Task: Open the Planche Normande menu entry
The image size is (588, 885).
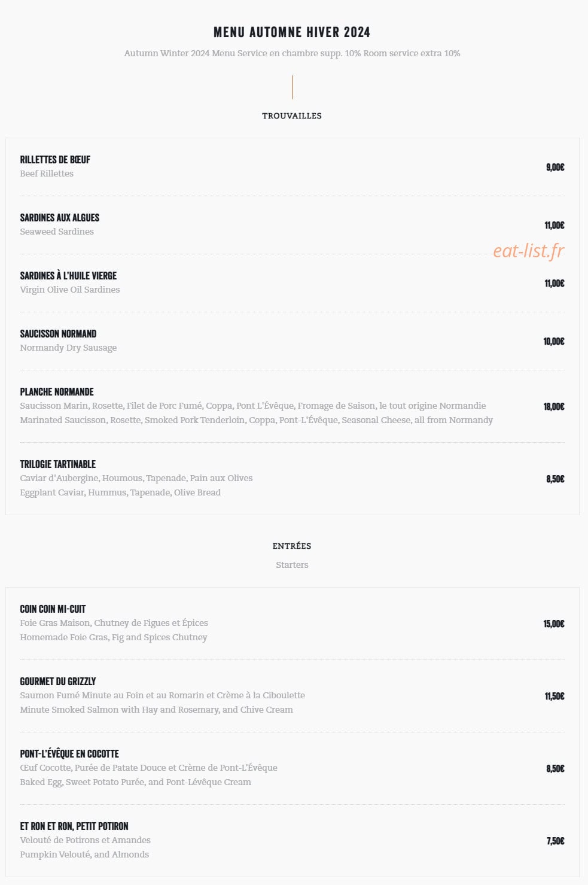Action: click(x=57, y=392)
